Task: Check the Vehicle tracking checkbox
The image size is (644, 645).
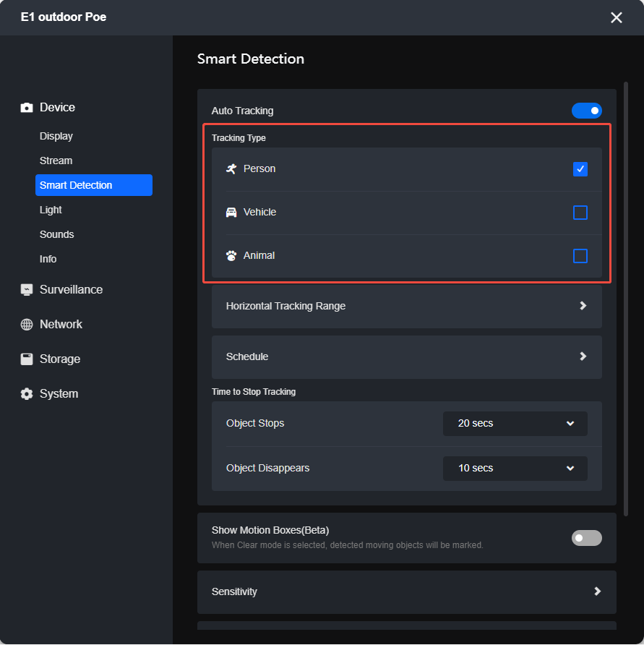Action: [x=580, y=213]
